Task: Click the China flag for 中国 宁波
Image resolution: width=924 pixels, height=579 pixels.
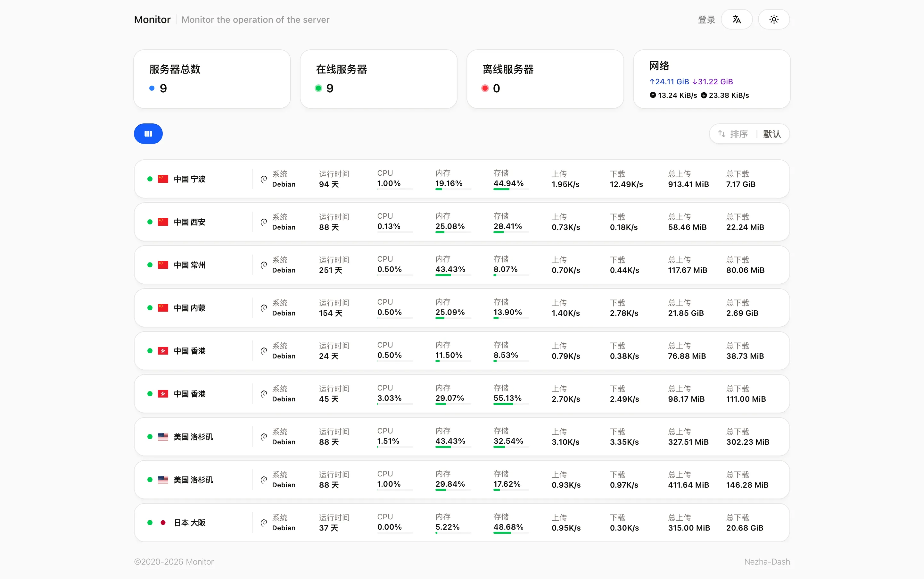Action: point(163,179)
